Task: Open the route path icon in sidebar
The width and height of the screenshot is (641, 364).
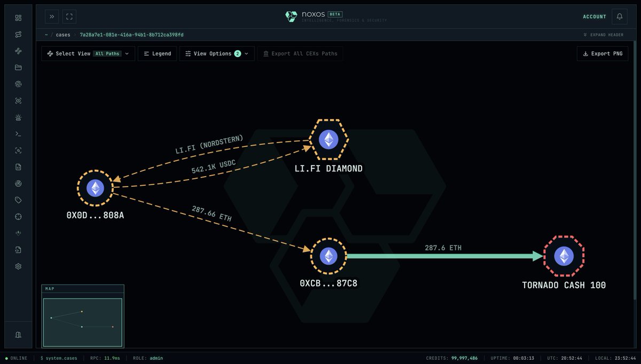Action: 18,34
